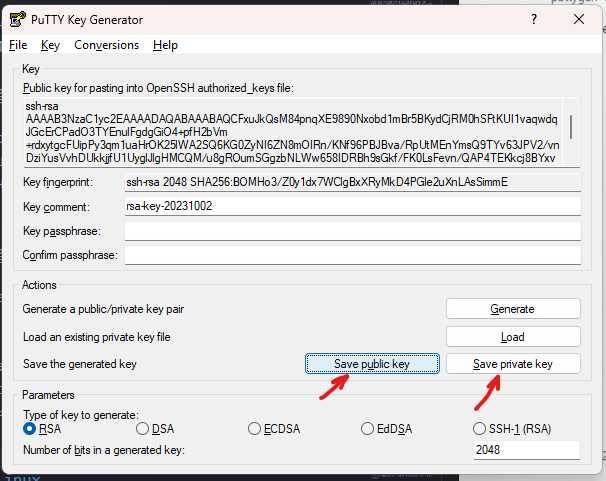
Task: Click the Save public key button
Action: 371,364
